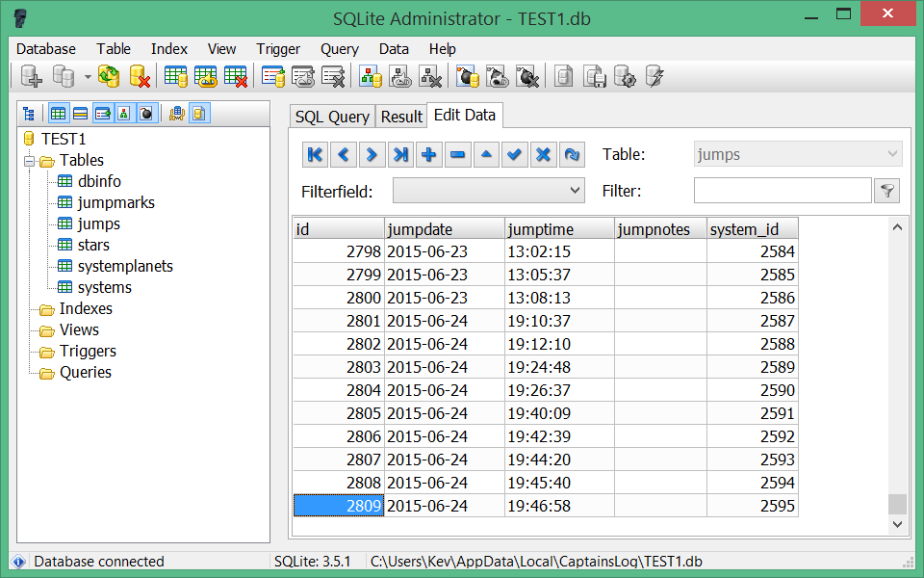This screenshot has height=578, width=924.
Task: Go to previous record in data navigator
Action: pyautogui.click(x=344, y=154)
